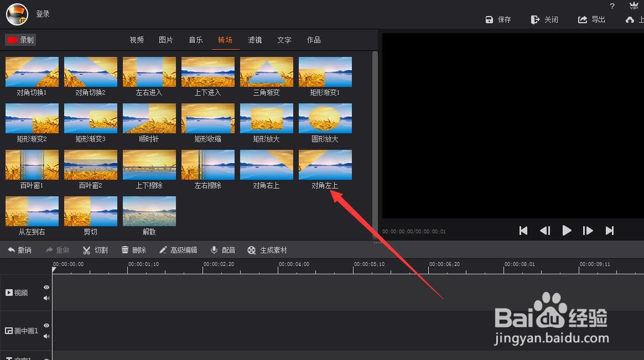Select the 转场 transitions tab

[225, 40]
